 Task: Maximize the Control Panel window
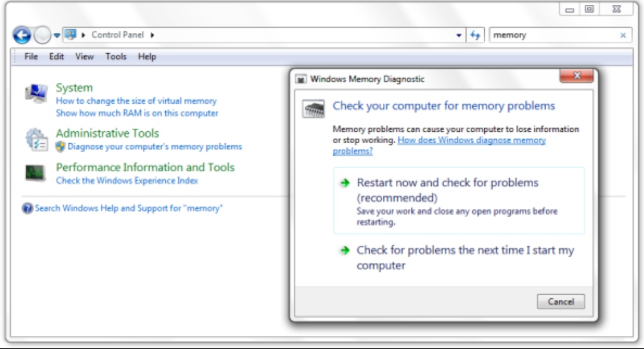[589, 10]
